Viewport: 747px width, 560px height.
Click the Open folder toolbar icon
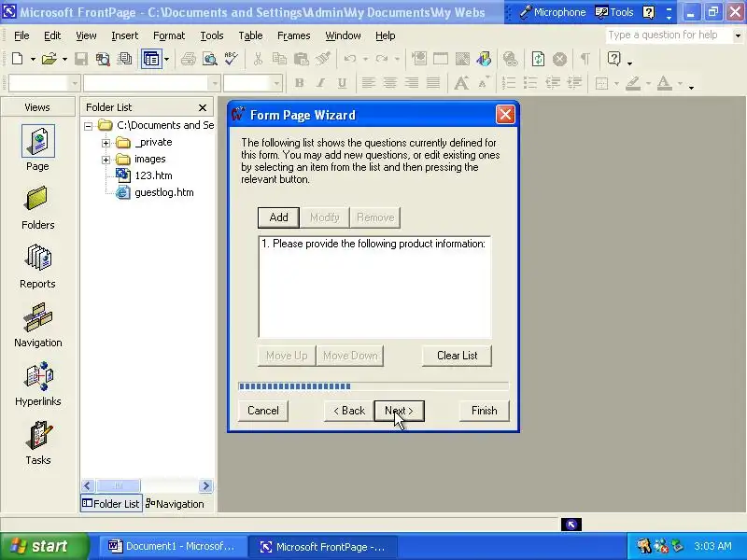(x=49, y=59)
